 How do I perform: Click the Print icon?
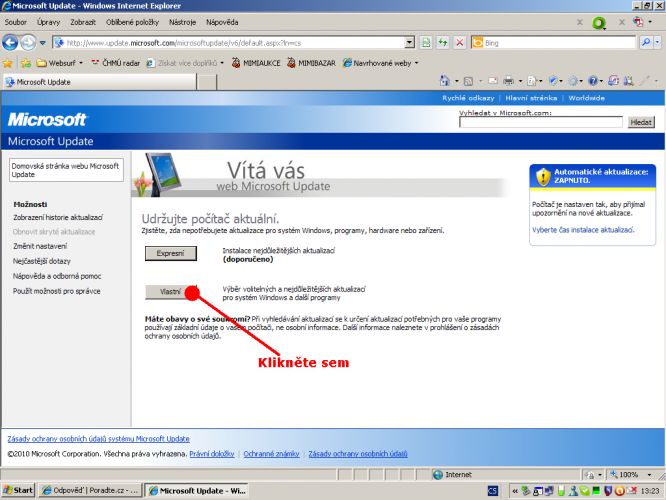click(508, 81)
